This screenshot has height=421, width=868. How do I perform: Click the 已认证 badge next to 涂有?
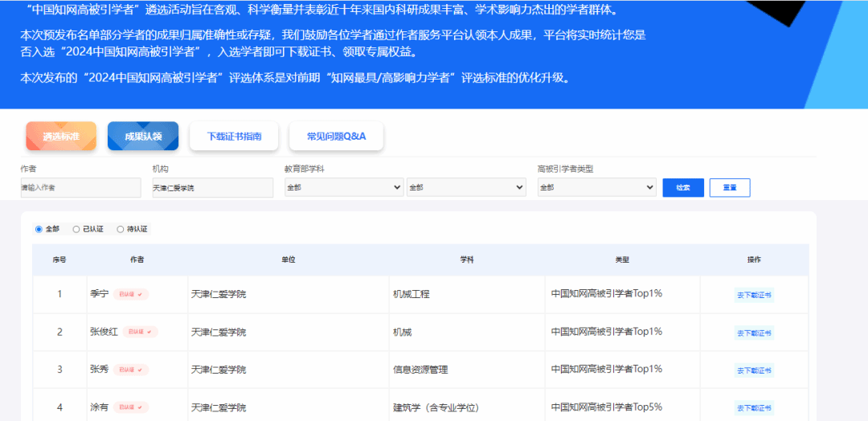[x=131, y=407]
